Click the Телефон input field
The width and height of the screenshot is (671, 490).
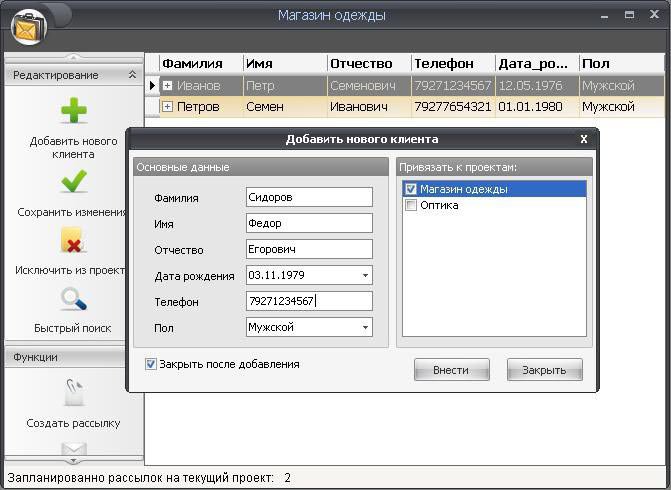[309, 301]
